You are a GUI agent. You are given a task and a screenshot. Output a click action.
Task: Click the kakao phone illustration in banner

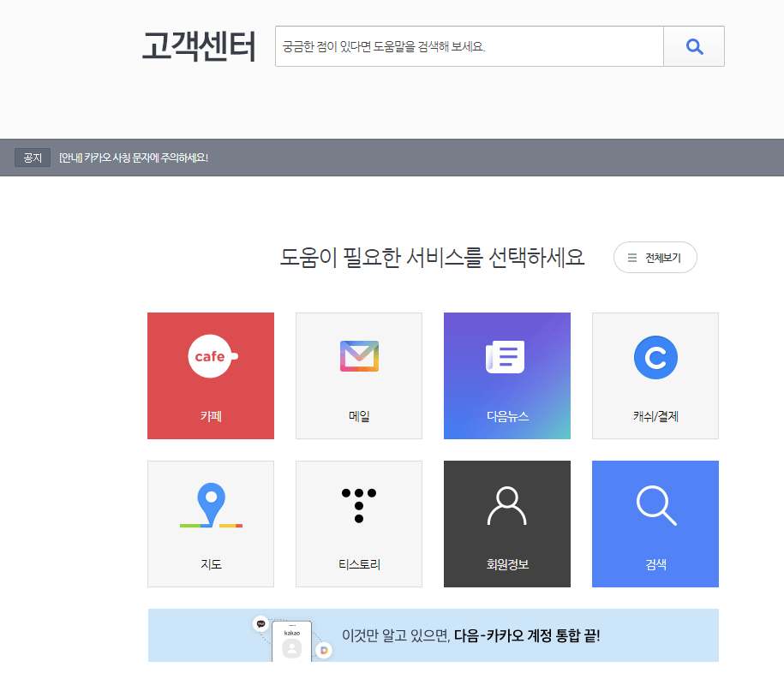[292, 640]
